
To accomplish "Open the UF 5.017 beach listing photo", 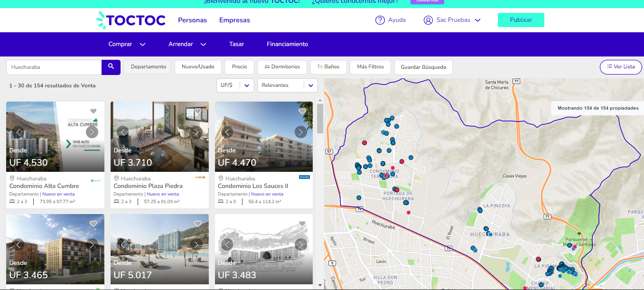I will pyautogui.click(x=159, y=249).
